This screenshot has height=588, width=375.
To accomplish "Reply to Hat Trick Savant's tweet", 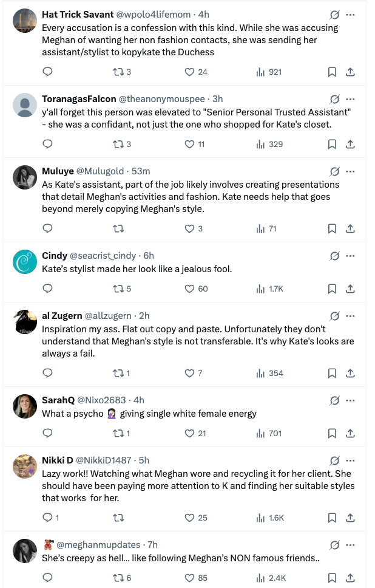I will click(48, 72).
